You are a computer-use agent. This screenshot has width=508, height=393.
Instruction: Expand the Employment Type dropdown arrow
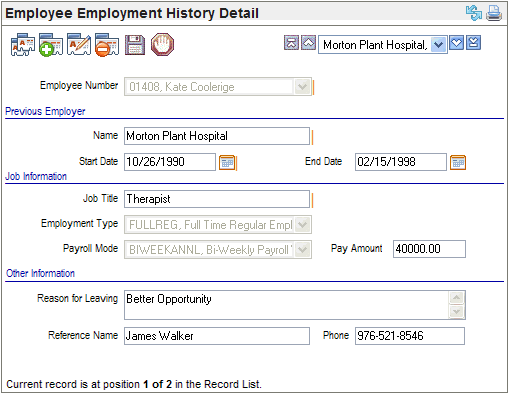point(302,224)
